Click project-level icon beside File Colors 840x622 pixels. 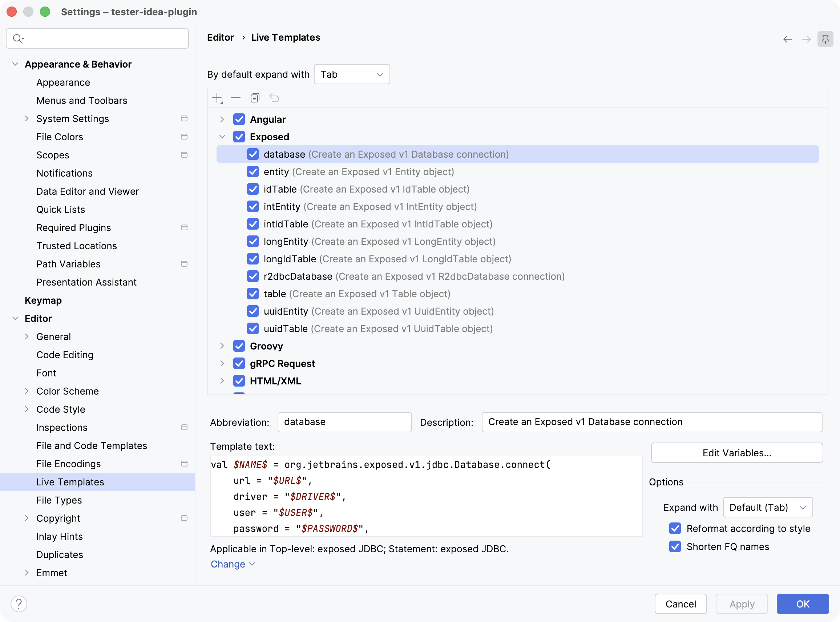coord(184,137)
